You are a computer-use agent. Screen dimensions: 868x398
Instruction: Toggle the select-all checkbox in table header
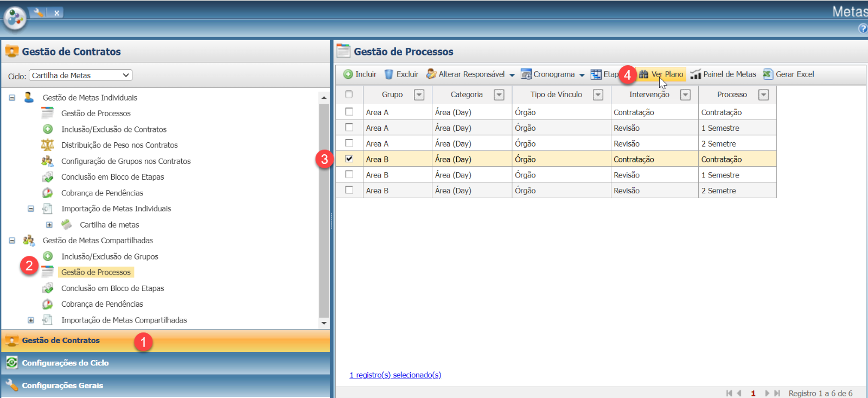[x=349, y=94]
